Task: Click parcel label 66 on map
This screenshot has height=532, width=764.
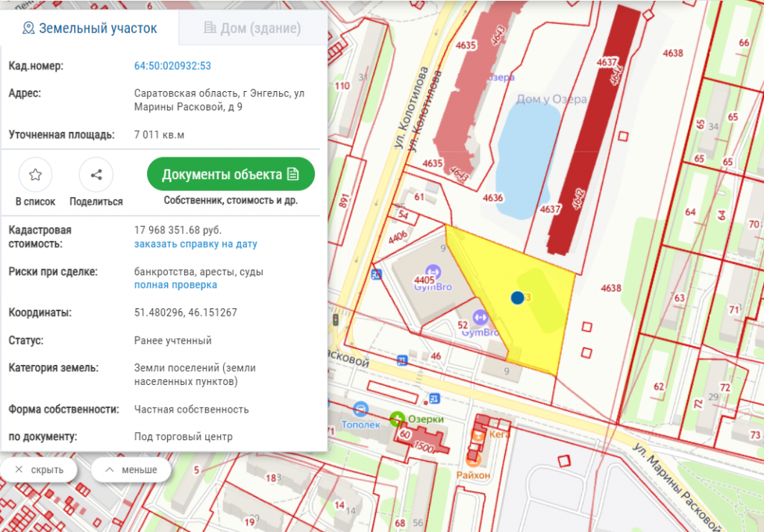Action: [x=744, y=43]
